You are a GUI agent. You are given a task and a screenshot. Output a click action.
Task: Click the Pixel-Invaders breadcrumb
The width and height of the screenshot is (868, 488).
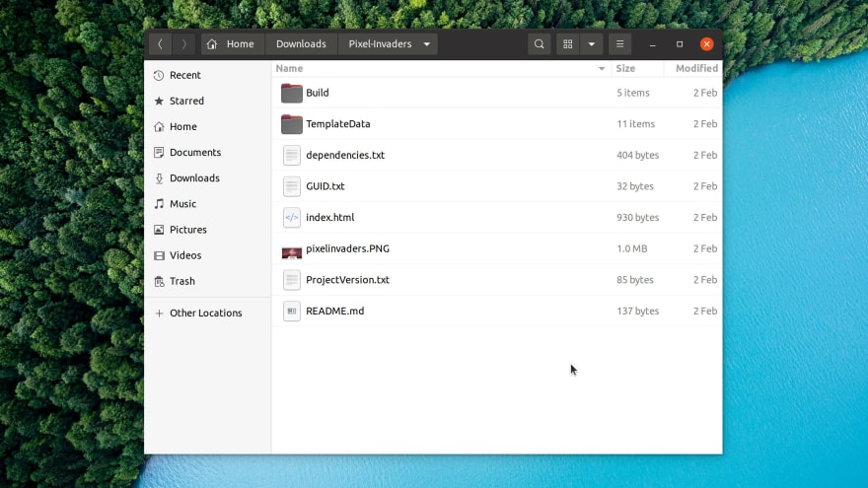(x=380, y=44)
